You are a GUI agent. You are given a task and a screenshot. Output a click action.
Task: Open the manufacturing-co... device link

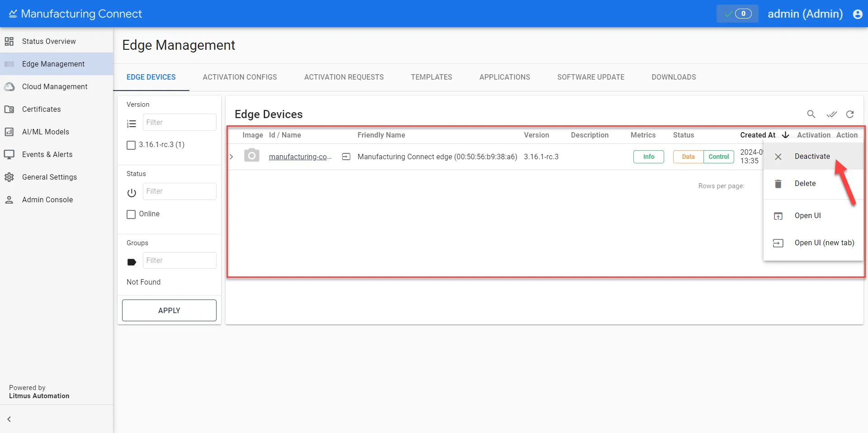(300, 157)
